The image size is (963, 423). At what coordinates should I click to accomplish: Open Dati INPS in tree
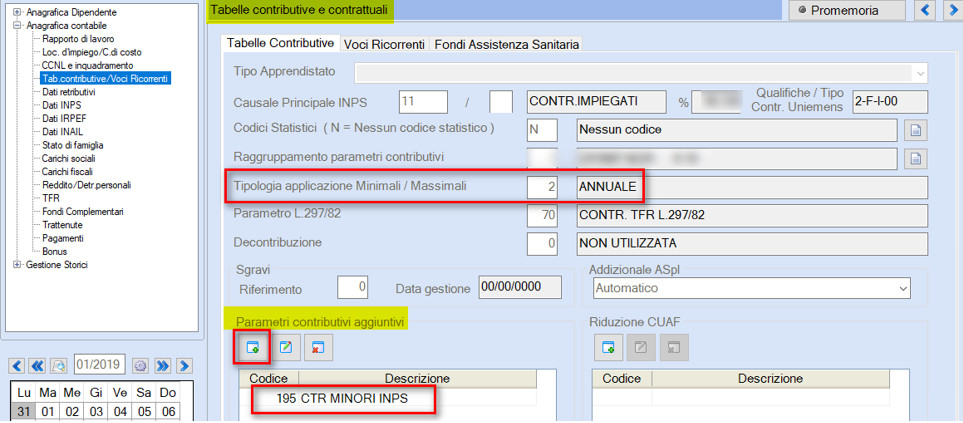(x=61, y=105)
